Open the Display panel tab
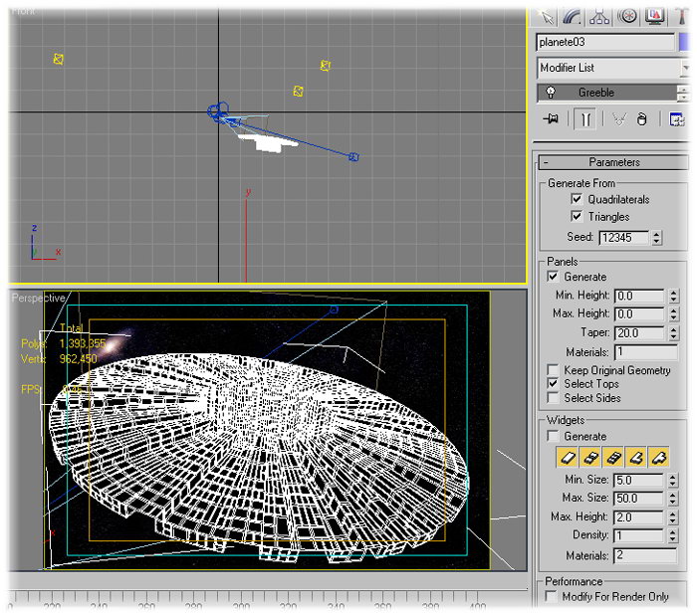The height and width of the screenshot is (616, 697). pyautogui.click(x=655, y=15)
